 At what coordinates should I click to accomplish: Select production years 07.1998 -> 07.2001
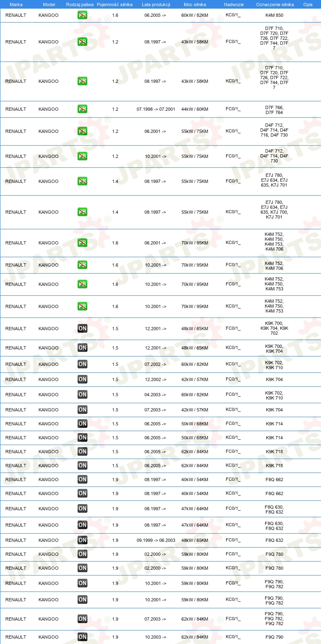[156, 109]
